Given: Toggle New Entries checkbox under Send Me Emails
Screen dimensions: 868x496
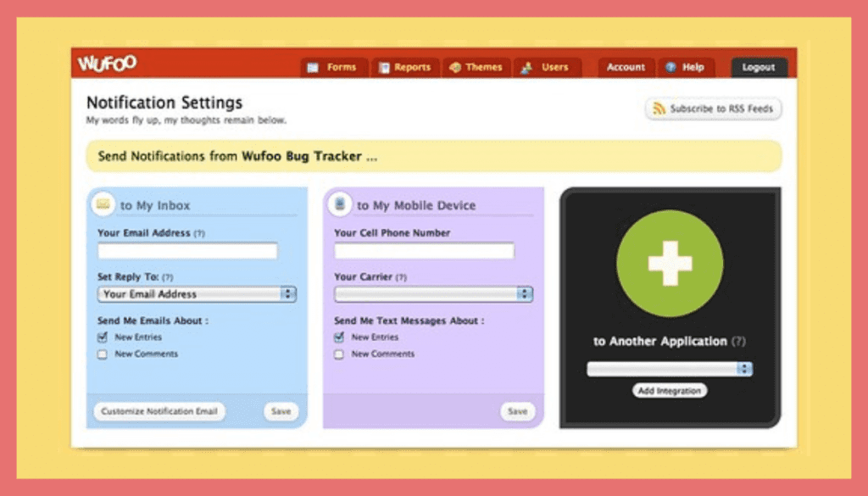Looking at the screenshot, I should tap(103, 337).
